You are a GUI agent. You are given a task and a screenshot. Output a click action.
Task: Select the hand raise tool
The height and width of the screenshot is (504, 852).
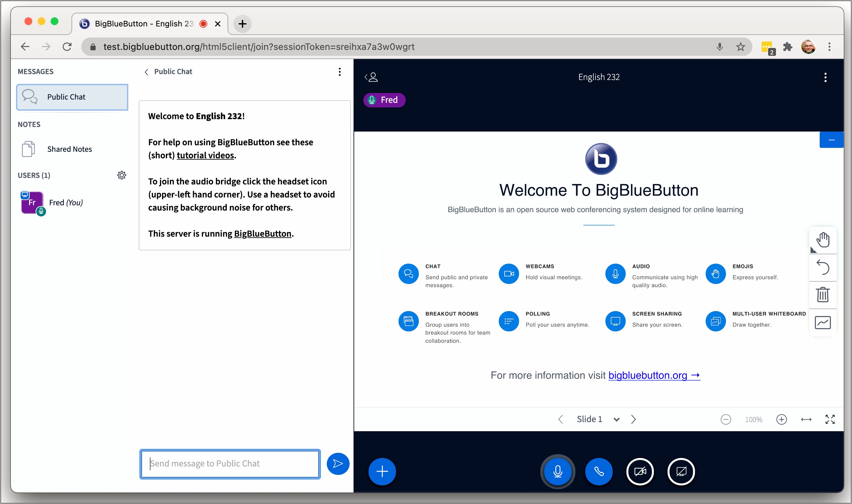pos(823,239)
